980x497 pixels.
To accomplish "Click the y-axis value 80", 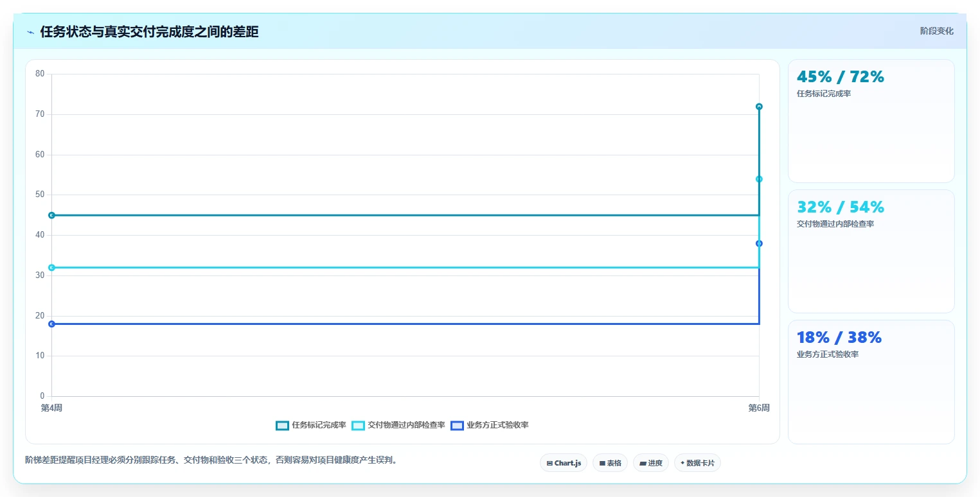I will coord(40,74).
